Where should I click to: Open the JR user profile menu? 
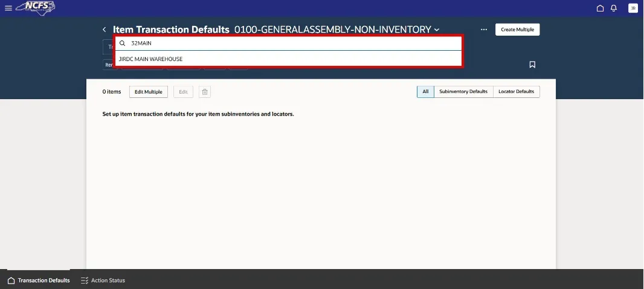click(x=633, y=8)
